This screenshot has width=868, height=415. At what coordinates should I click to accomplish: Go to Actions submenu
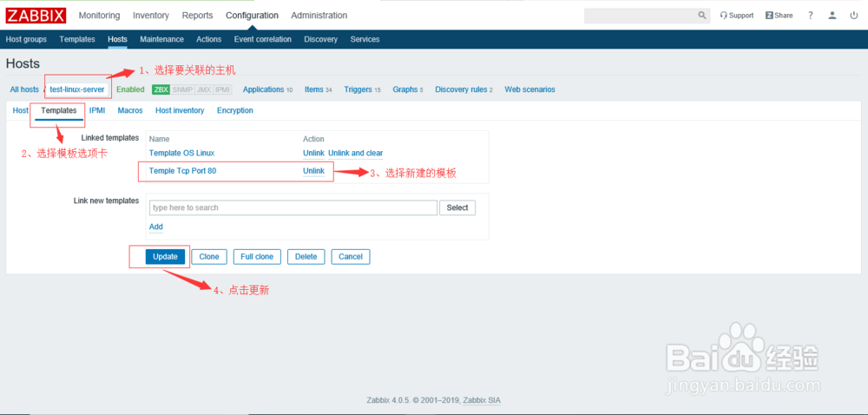(x=208, y=39)
